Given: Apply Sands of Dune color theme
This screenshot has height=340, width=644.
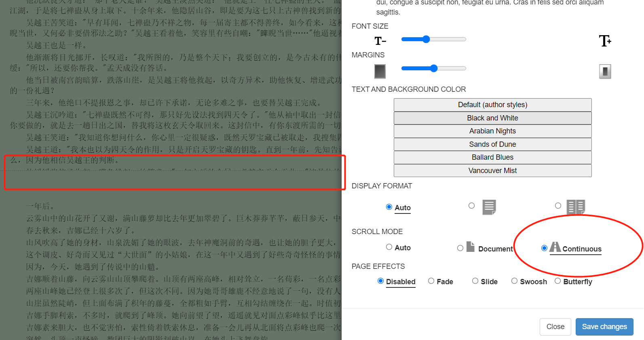Looking at the screenshot, I should 492,144.
